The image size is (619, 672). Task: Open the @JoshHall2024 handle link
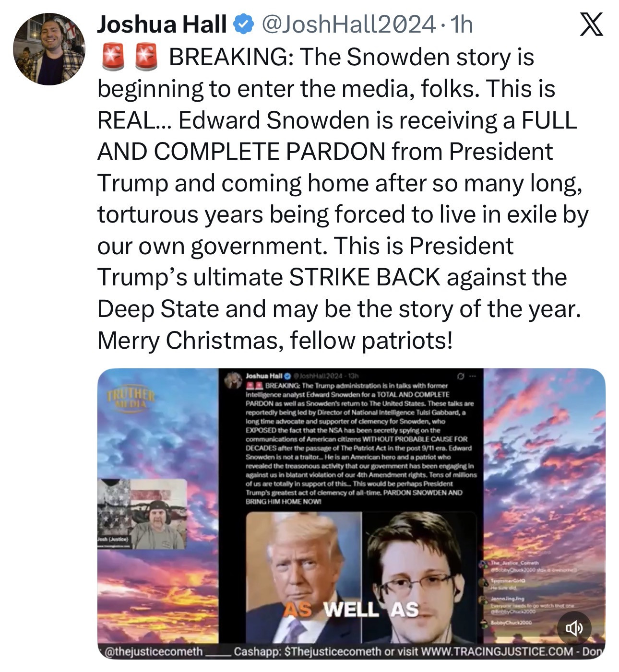(x=348, y=24)
